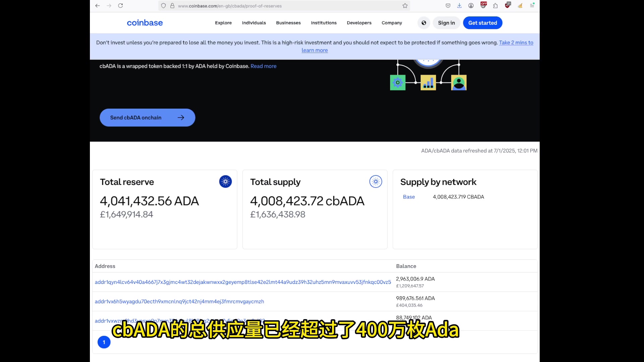The height and width of the screenshot is (362, 644).
Task: Click the Supply by network heading
Action: (x=438, y=182)
